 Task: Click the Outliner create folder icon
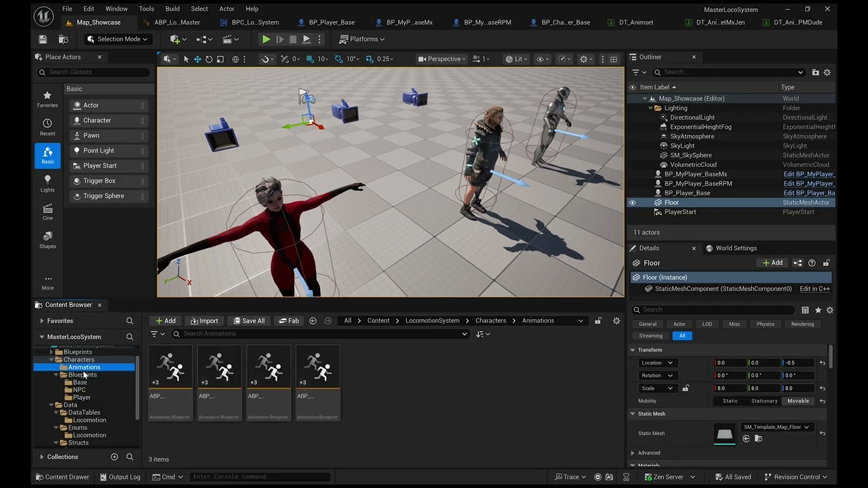click(x=815, y=72)
